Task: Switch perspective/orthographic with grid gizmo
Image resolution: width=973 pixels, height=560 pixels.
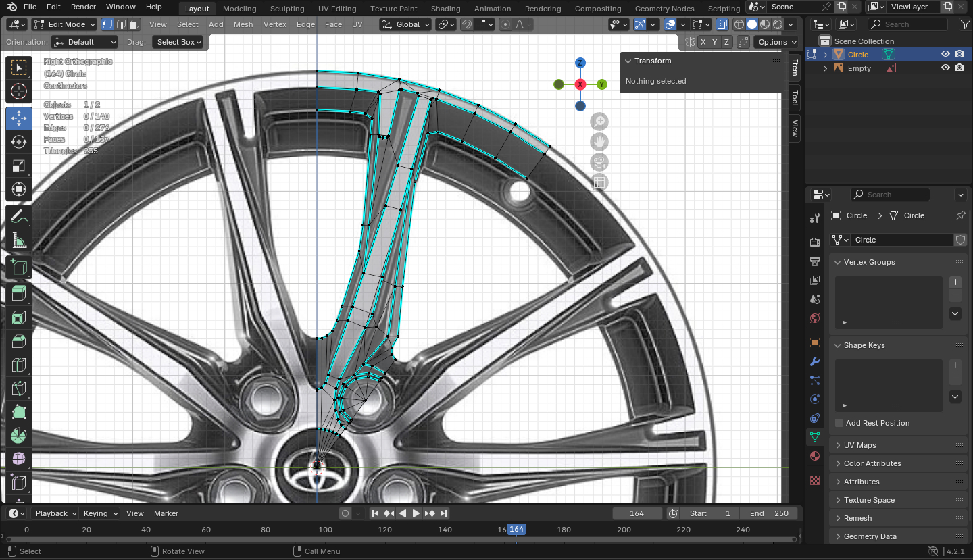Action: tap(599, 182)
